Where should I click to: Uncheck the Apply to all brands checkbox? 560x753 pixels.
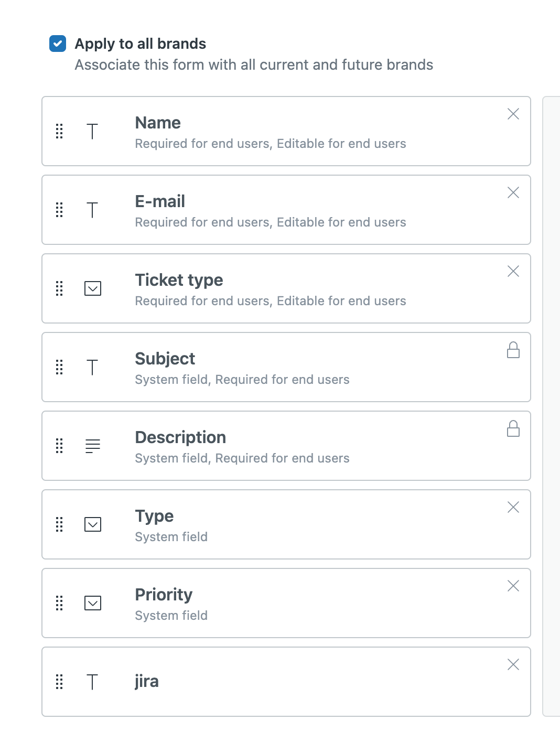58,44
